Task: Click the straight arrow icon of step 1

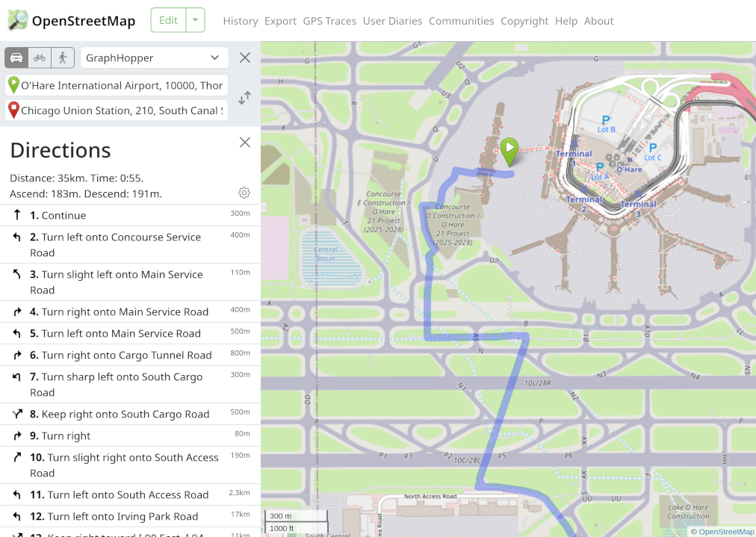Action: point(17,214)
